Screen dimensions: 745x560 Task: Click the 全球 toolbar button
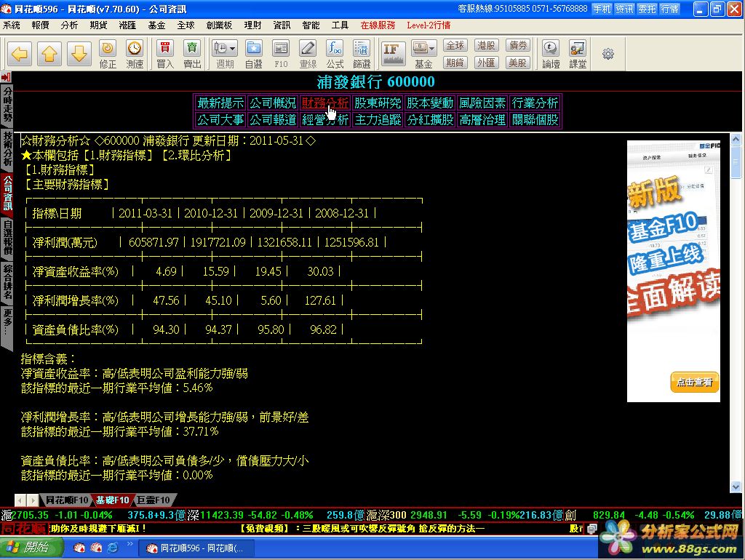[x=455, y=46]
